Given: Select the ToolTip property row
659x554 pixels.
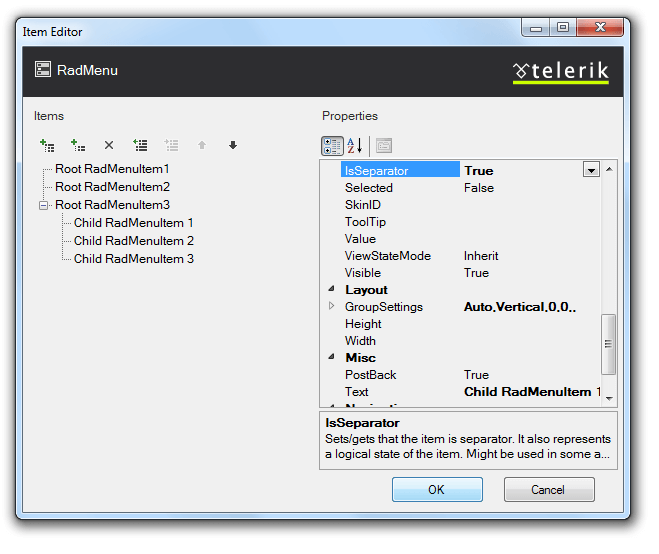Looking at the screenshot, I should point(471,222).
